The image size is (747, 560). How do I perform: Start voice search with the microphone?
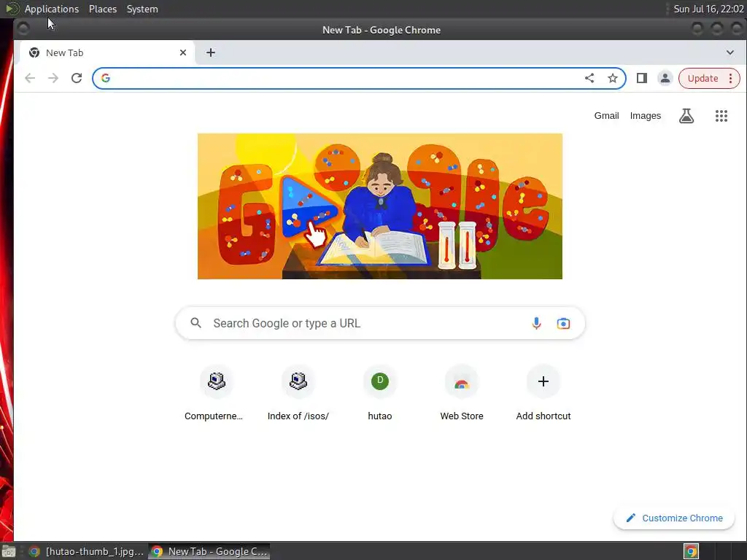(x=536, y=323)
